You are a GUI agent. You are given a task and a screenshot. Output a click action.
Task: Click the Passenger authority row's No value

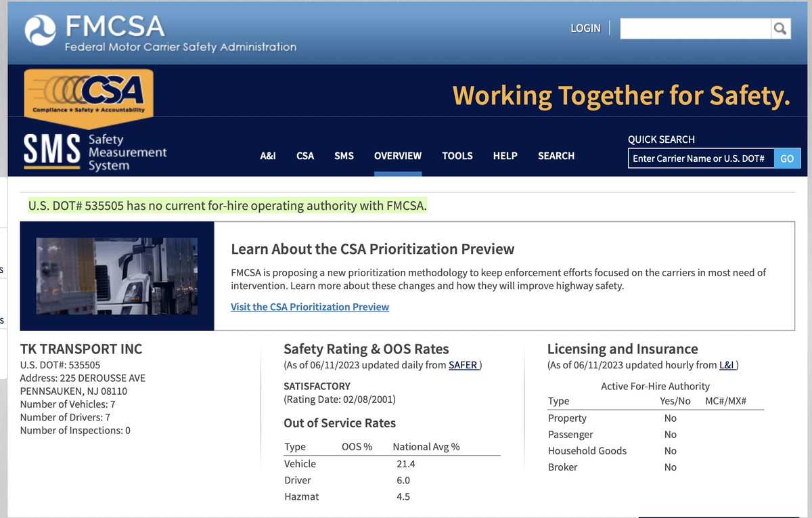[x=671, y=435]
